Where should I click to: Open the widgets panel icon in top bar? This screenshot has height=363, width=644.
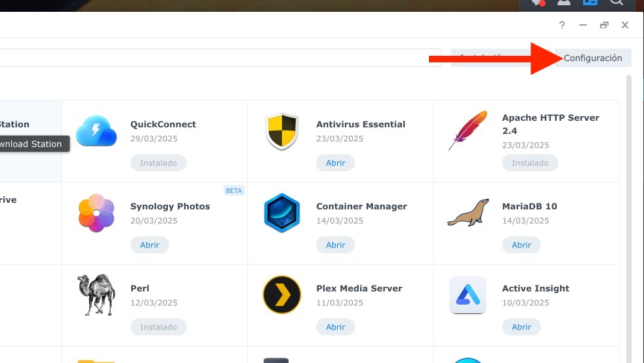[590, 3]
